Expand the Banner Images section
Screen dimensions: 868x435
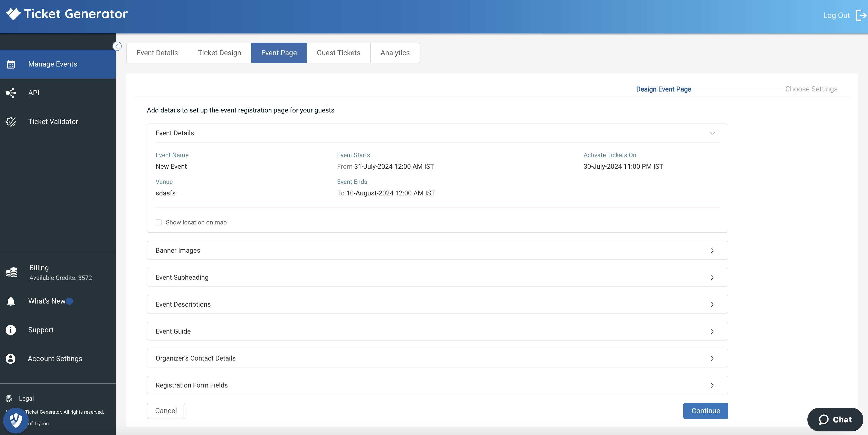point(712,250)
